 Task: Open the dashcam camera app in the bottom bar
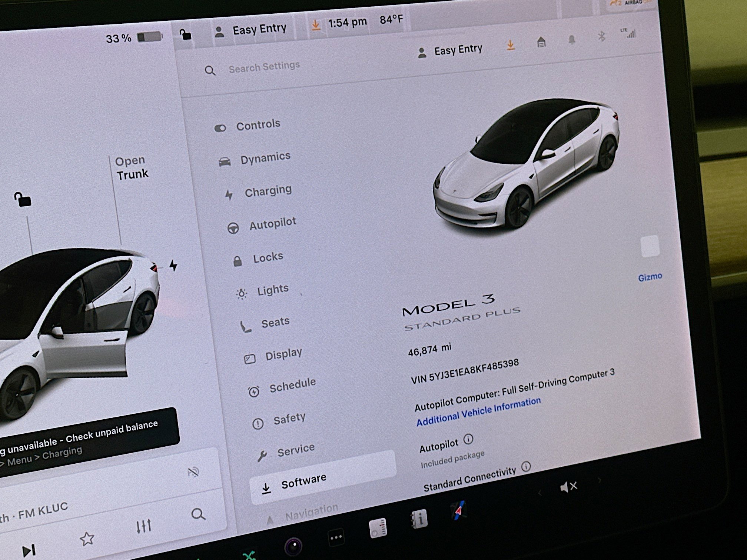click(x=293, y=546)
